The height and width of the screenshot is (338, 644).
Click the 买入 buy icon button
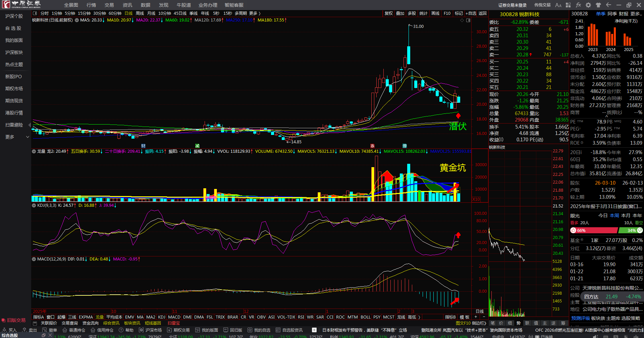tap(9, 330)
